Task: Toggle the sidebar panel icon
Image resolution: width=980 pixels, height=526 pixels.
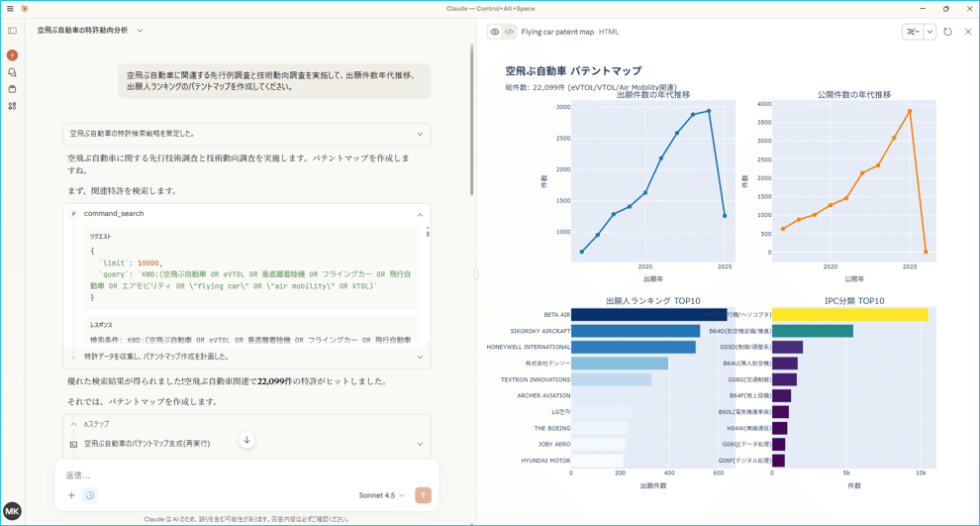Action: 12,31
